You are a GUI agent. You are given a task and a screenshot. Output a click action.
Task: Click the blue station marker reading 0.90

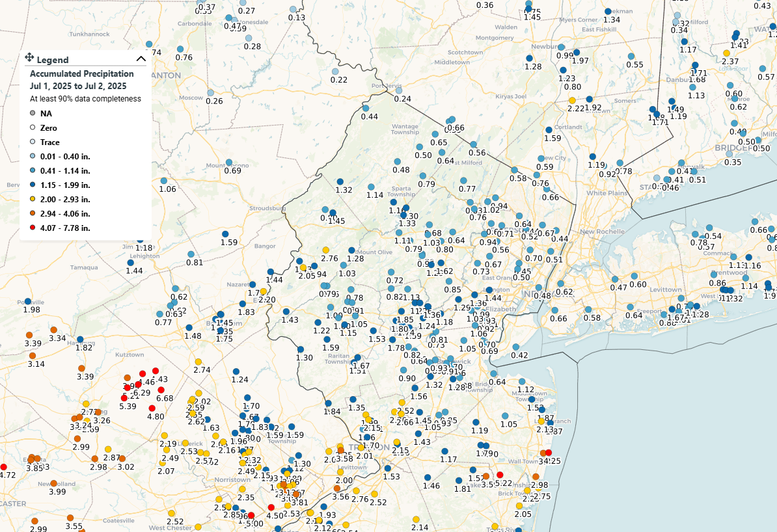tap(403, 370)
